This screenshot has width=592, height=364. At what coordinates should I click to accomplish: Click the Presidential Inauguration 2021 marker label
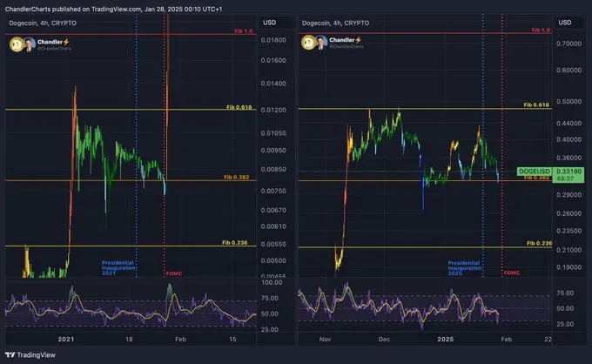click(119, 266)
